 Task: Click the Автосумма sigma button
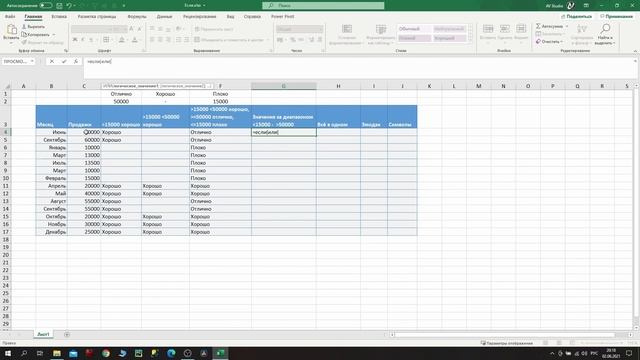549,26
